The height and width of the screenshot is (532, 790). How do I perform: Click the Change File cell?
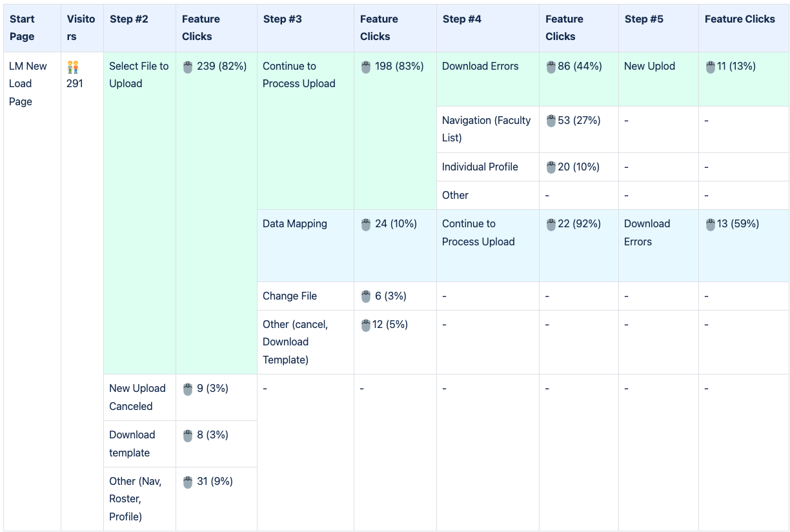[x=290, y=296]
